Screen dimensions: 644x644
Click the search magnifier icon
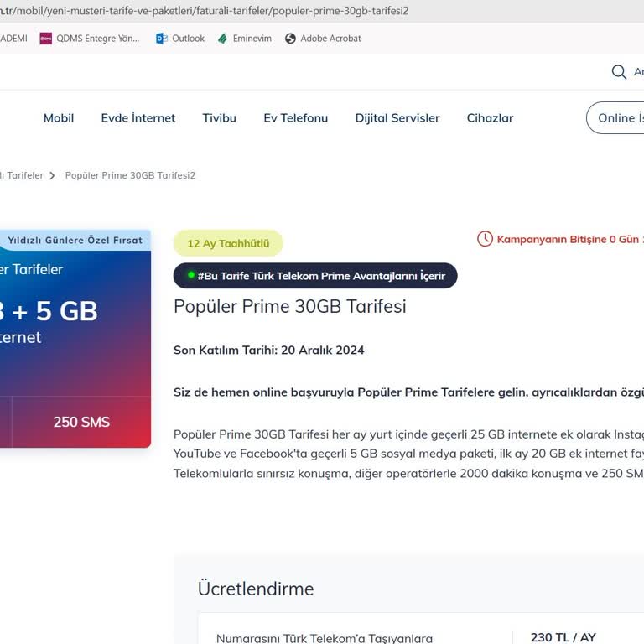619,72
